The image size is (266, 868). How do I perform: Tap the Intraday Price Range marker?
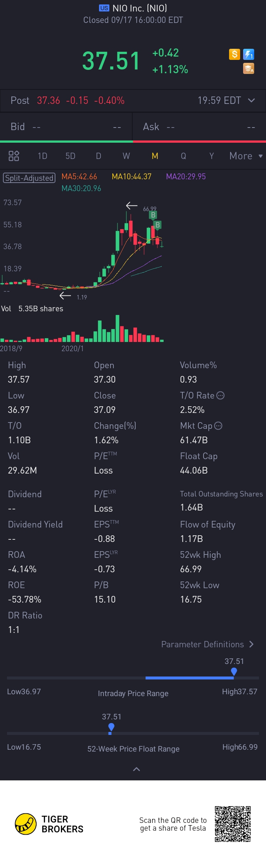click(234, 671)
